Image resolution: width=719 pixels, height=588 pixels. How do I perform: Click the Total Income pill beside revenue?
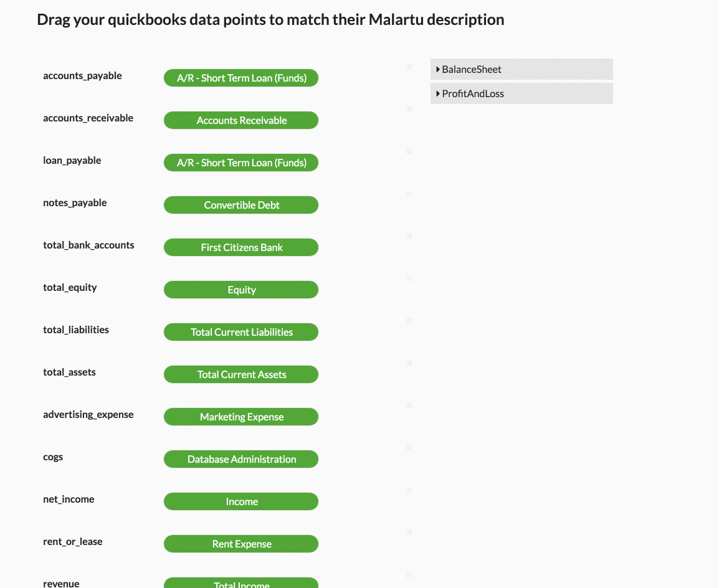pos(241,583)
